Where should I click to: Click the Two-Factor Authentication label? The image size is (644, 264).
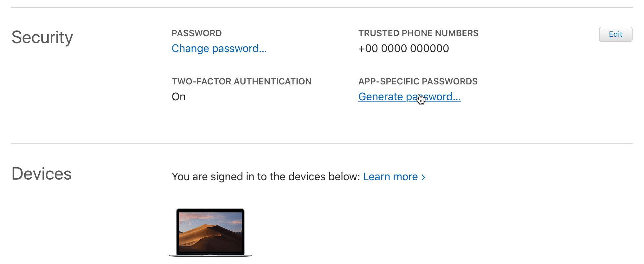(241, 82)
